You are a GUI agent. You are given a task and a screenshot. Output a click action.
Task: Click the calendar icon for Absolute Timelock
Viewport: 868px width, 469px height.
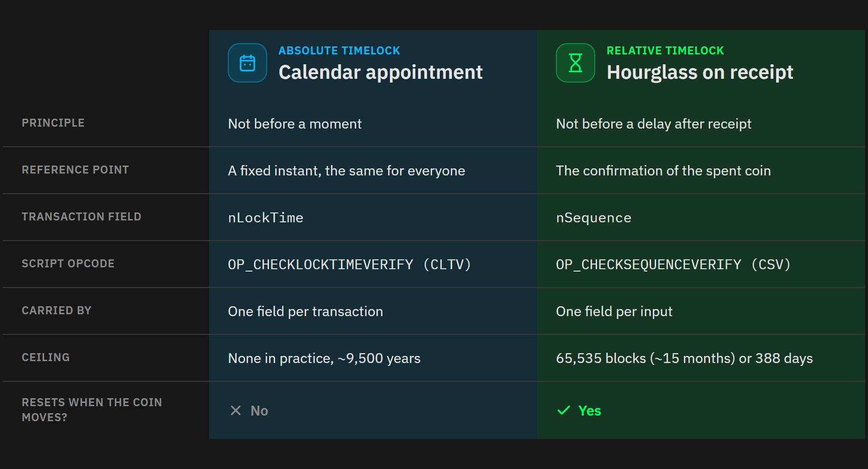pos(247,63)
